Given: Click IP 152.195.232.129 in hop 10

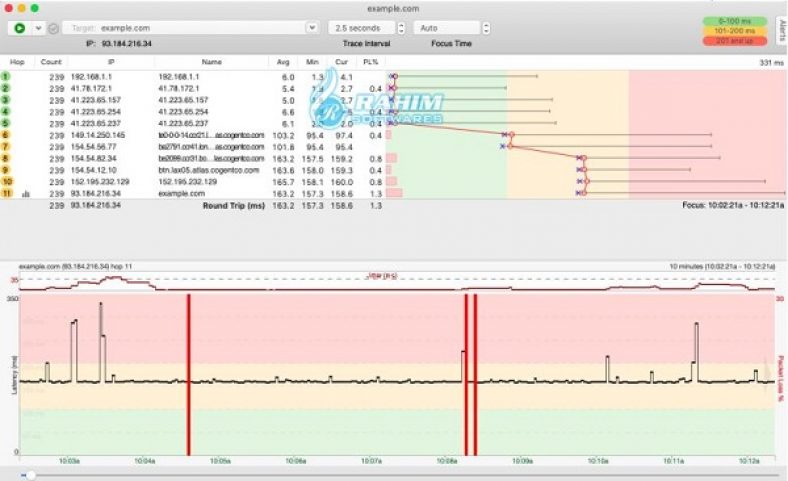Looking at the screenshot, I should point(100,182).
